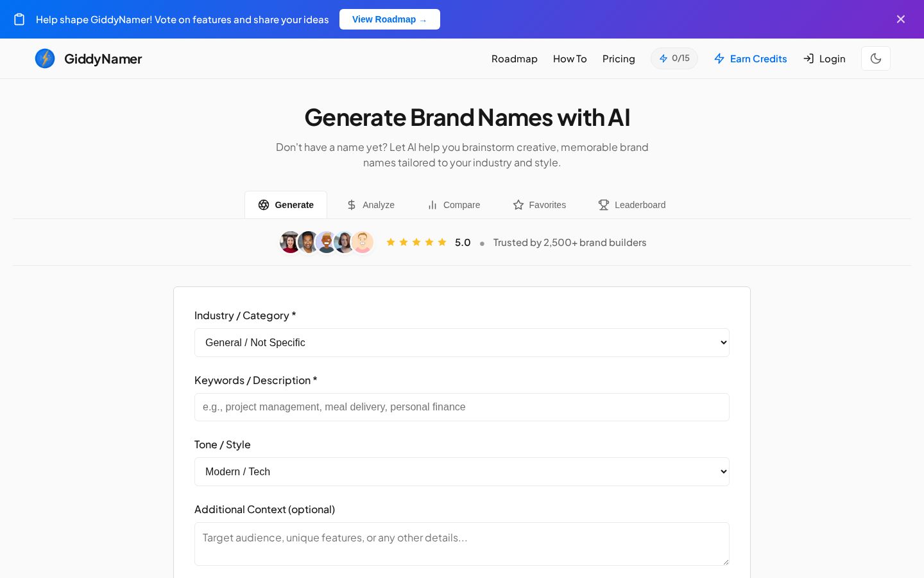The height and width of the screenshot is (578, 924).
Task: Click the star icon on Favorites tab
Action: point(518,205)
